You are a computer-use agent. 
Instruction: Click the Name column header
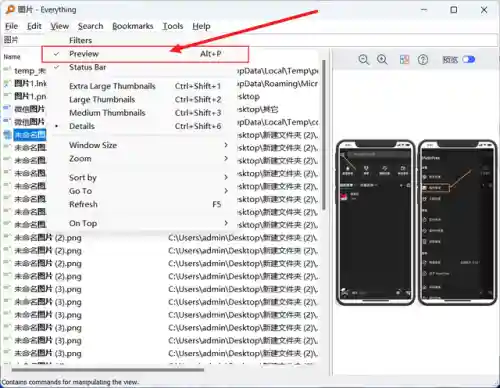pyautogui.click(x=12, y=57)
